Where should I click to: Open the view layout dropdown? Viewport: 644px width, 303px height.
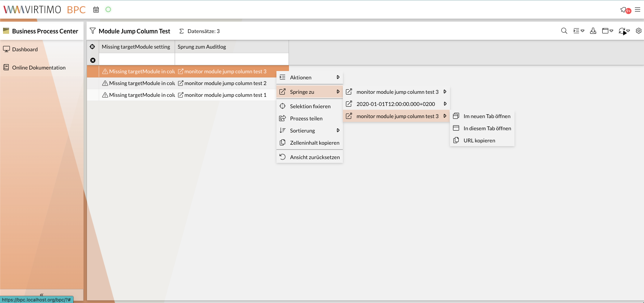click(x=608, y=31)
